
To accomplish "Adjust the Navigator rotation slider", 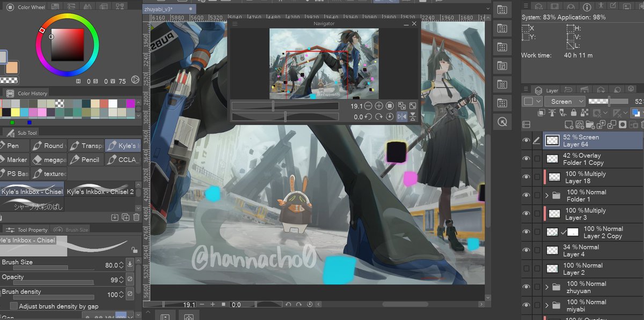I will [x=285, y=116].
